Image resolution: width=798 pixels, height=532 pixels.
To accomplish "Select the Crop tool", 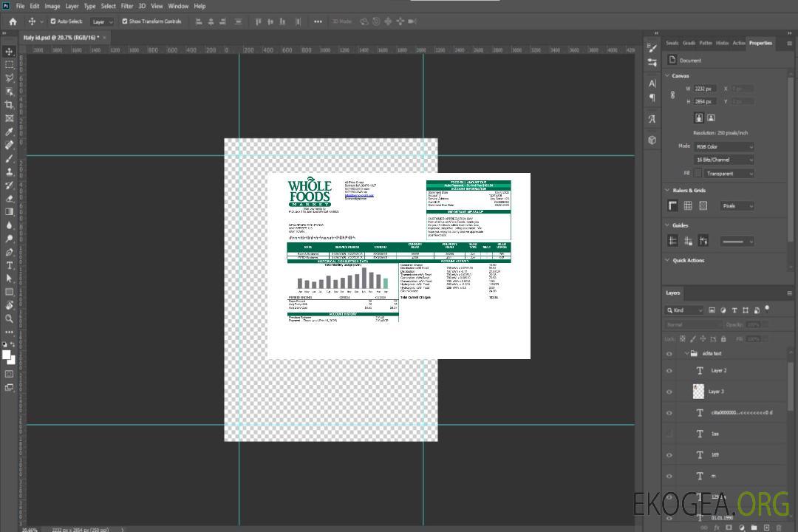I will 9,105.
